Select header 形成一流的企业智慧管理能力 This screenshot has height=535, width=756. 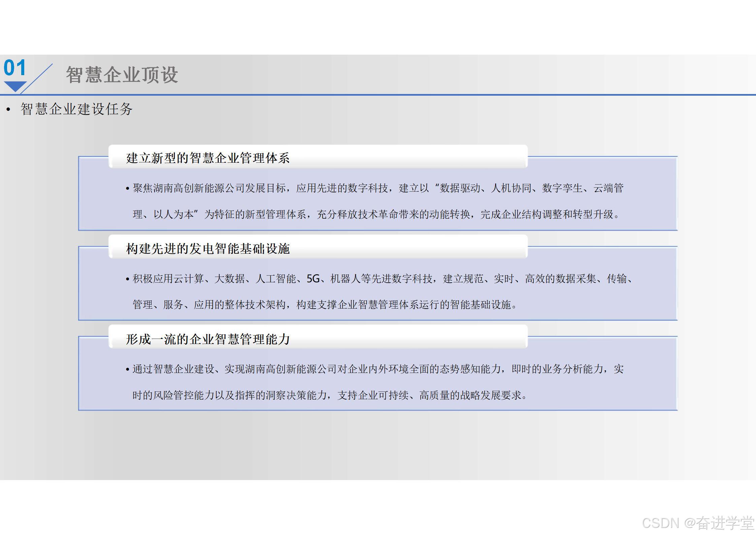point(208,339)
